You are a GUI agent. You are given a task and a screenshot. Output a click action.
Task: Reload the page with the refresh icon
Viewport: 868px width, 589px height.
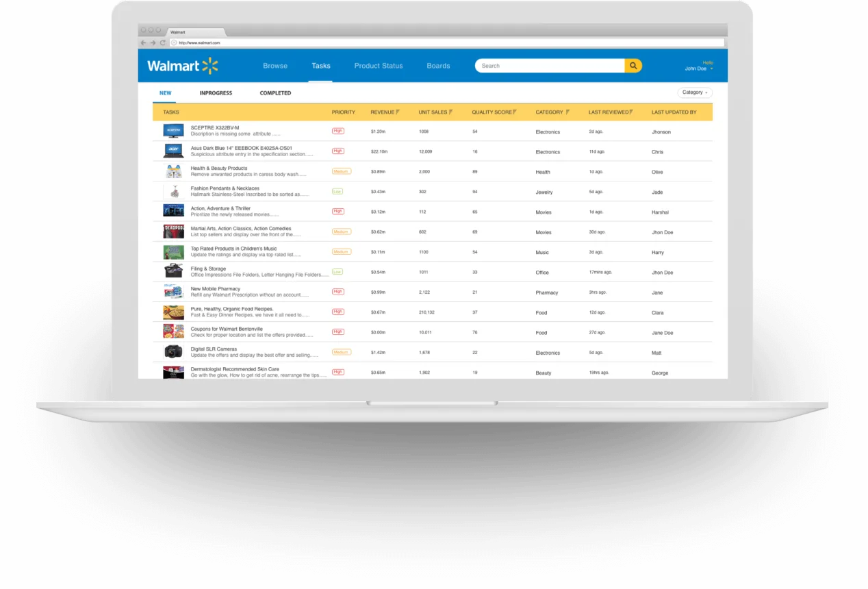pyautogui.click(x=163, y=42)
